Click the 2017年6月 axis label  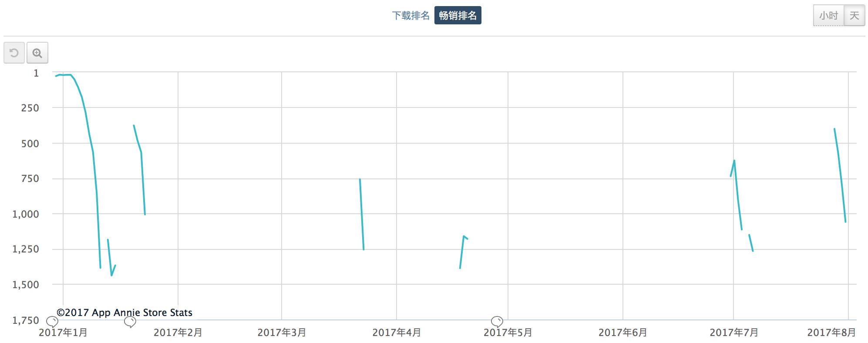[x=622, y=333]
